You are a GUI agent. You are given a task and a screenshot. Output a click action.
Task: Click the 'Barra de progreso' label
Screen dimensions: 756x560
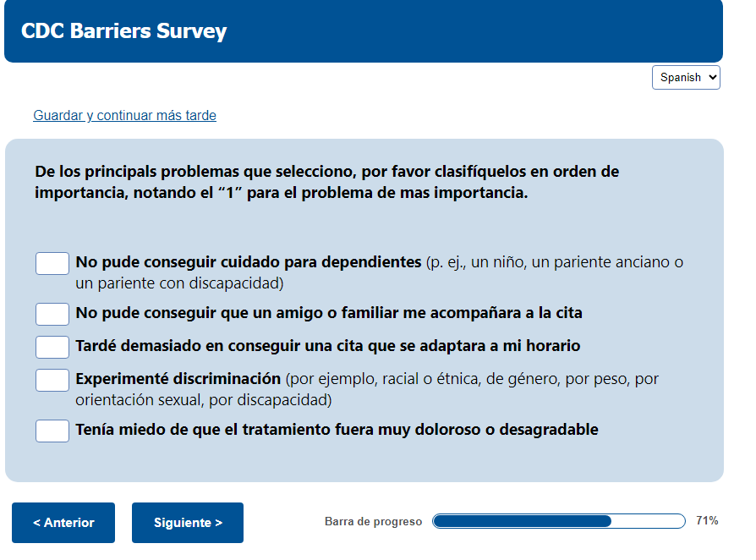tap(373, 522)
